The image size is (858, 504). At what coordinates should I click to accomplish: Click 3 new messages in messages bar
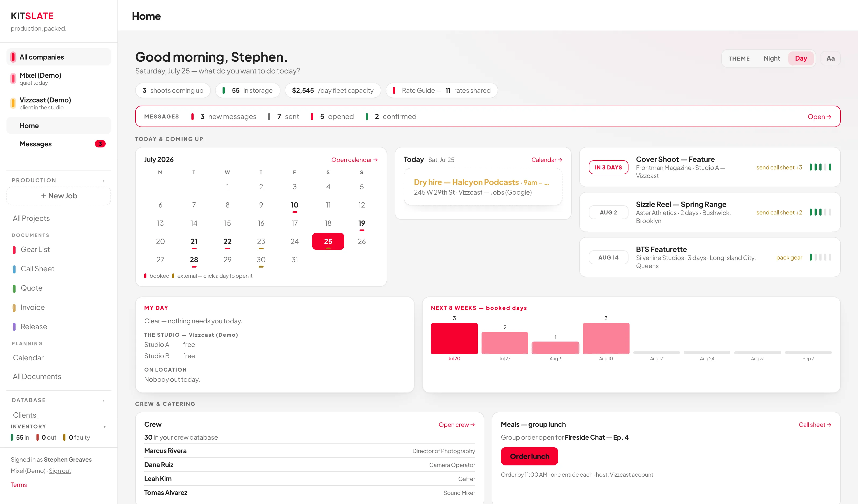(224, 116)
